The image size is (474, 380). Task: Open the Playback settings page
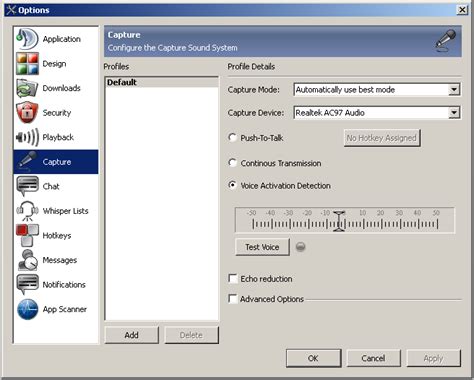point(56,137)
